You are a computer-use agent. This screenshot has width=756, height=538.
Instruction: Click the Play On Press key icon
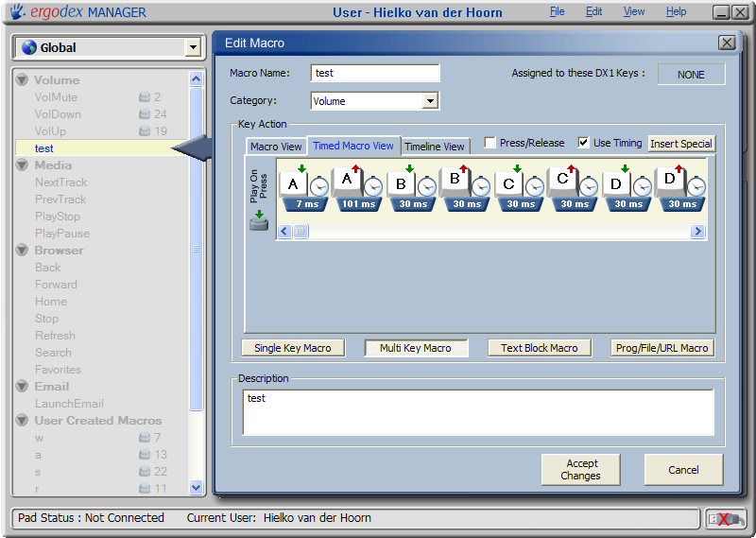pyautogui.click(x=259, y=220)
